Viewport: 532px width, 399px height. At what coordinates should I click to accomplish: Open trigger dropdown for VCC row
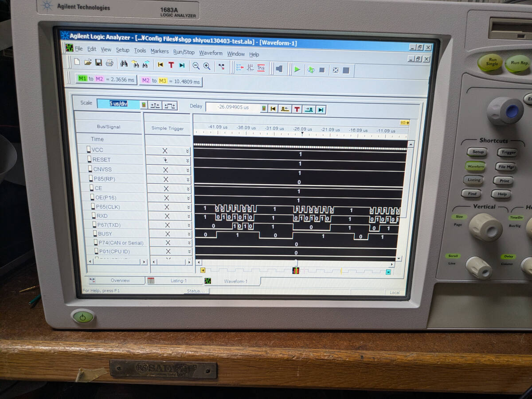(x=188, y=151)
